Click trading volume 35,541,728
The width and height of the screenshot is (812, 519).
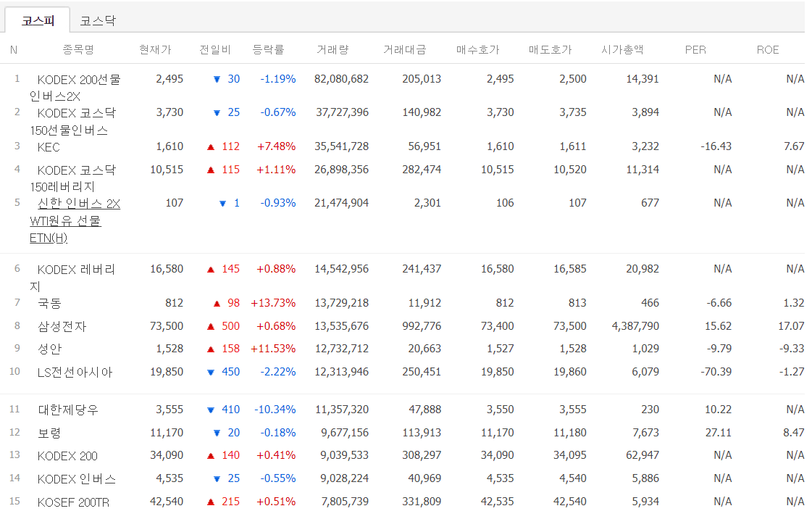[x=341, y=146]
